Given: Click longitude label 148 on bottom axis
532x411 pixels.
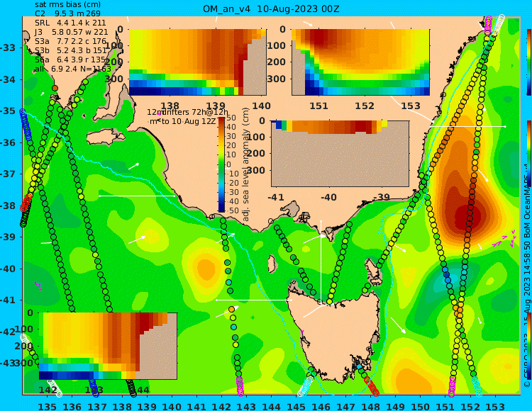Looking at the screenshot, I should pos(370,406).
